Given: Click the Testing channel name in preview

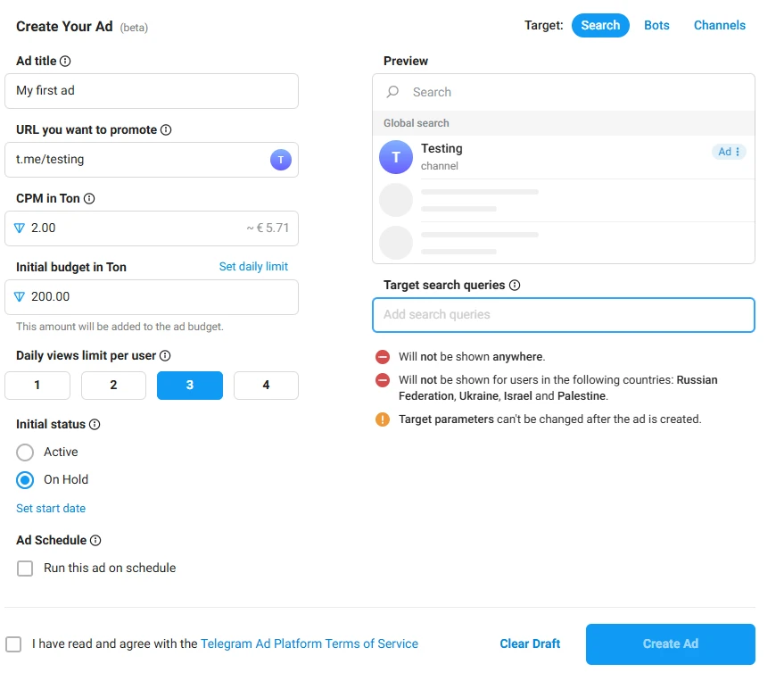Looking at the screenshot, I should [442, 149].
